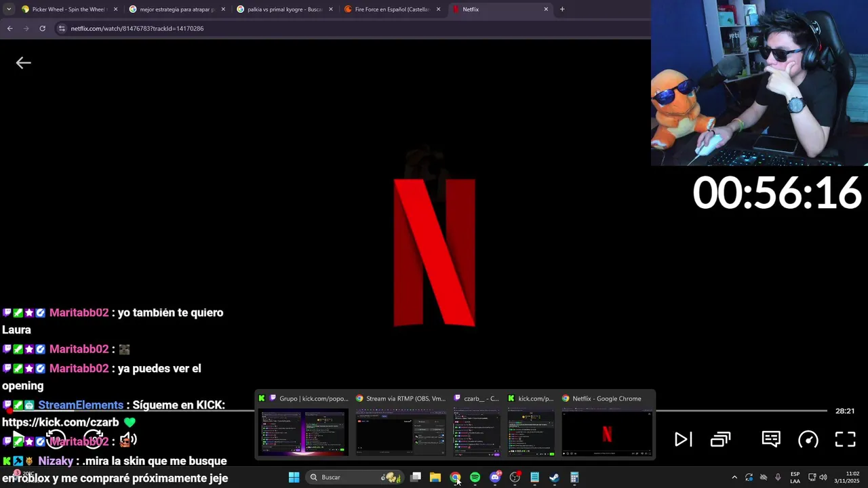The width and height of the screenshot is (868, 488).
Task: Enter fullscreen in the Netflix player
Action: tap(845, 439)
